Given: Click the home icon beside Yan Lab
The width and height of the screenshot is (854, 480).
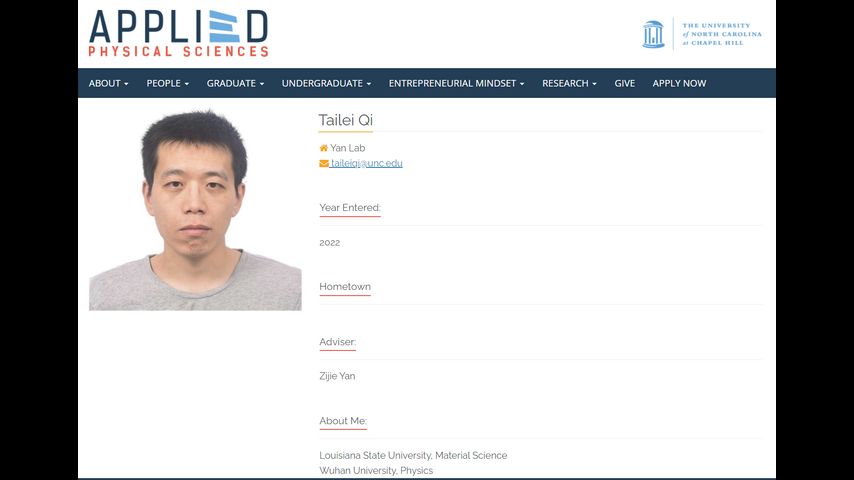Looking at the screenshot, I should pos(323,148).
